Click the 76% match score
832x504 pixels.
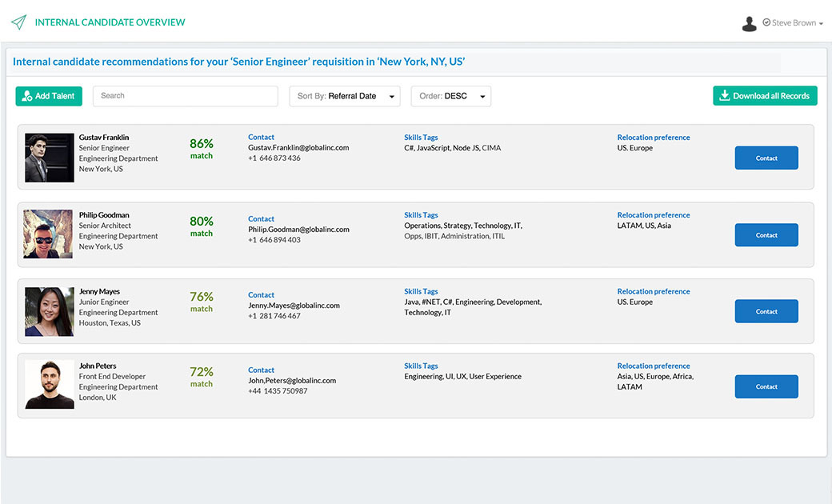(202, 302)
